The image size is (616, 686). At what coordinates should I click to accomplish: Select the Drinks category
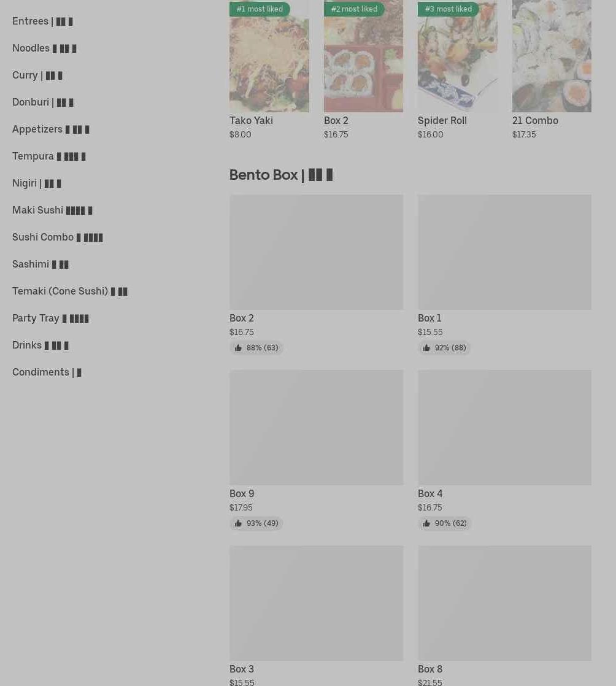(40, 345)
